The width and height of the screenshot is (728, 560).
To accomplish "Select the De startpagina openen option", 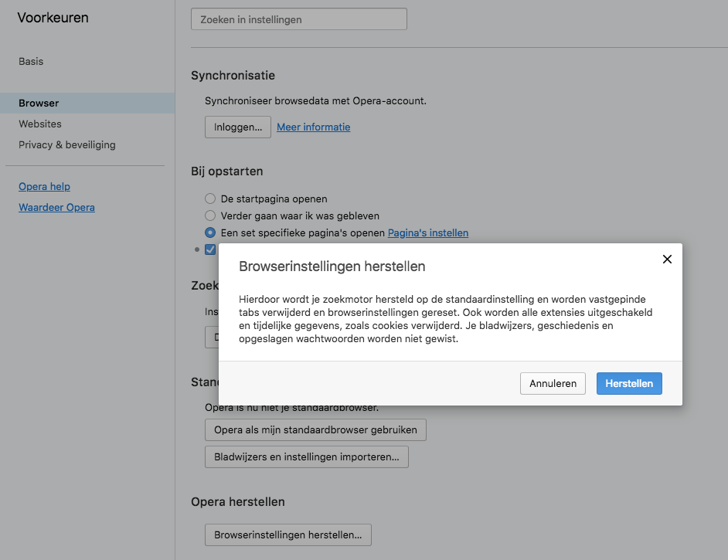I will (x=210, y=199).
